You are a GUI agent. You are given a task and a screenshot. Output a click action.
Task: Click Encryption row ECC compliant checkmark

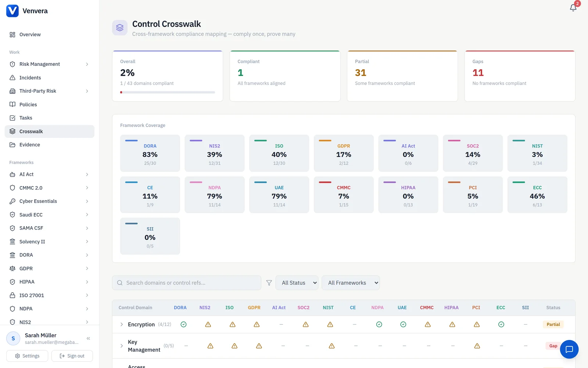tap(501, 325)
